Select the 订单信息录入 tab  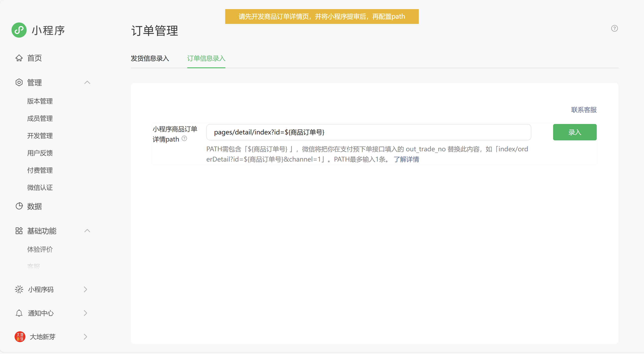[206, 58]
